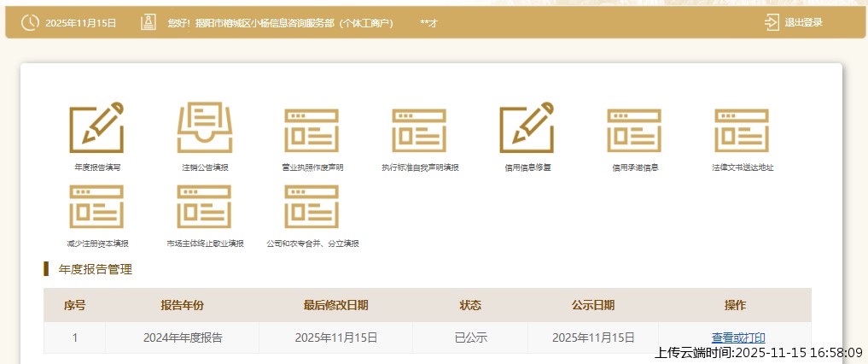
Task: Click the 营业执照作废声明 label
Action: [312, 167]
